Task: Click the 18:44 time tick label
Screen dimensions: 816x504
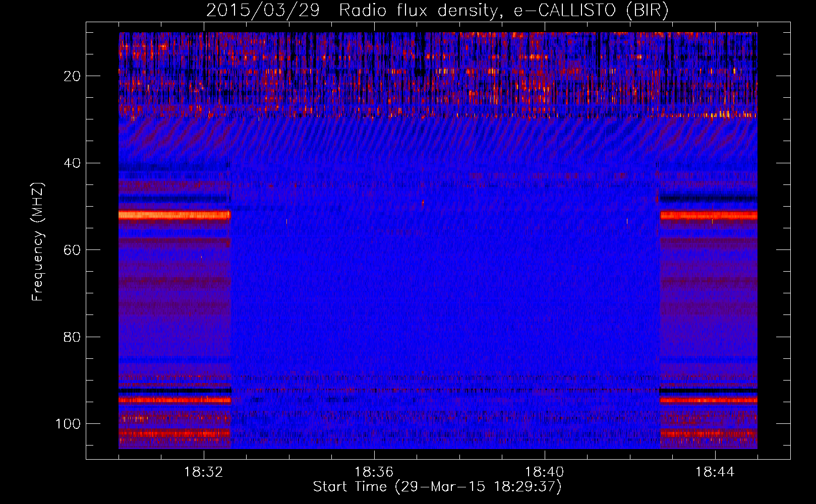Action: (715, 472)
